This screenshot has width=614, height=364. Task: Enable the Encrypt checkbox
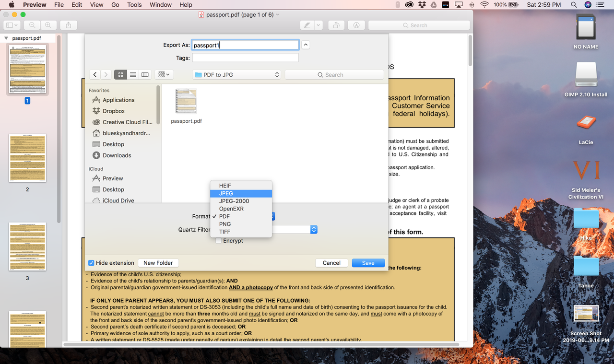pyautogui.click(x=219, y=241)
